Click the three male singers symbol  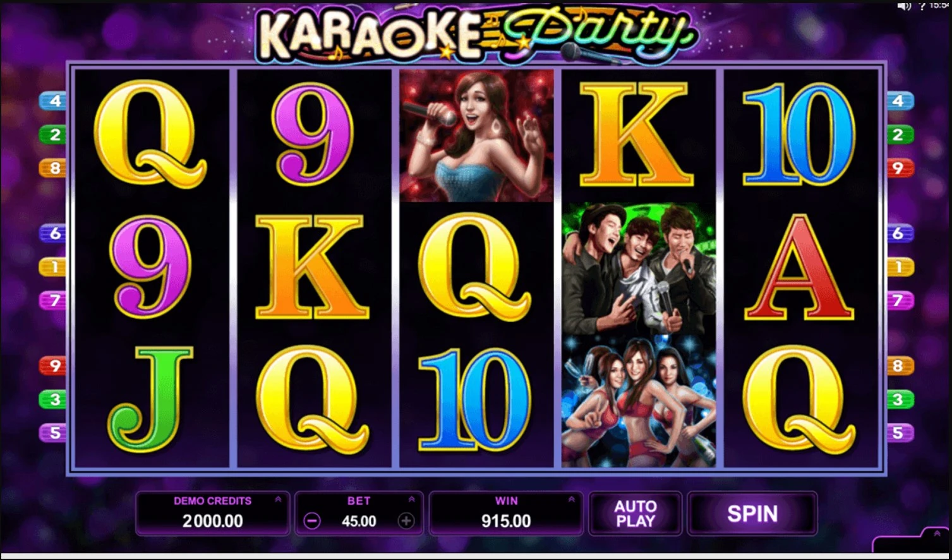click(639, 268)
